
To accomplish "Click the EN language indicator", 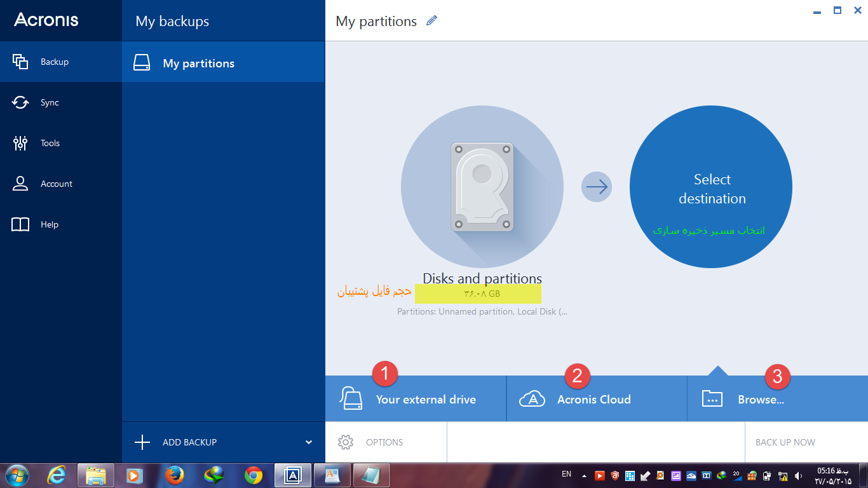I will [567, 474].
